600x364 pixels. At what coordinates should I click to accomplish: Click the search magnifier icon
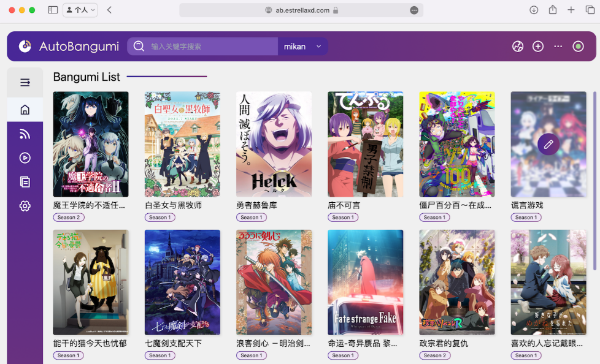(x=139, y=46)
